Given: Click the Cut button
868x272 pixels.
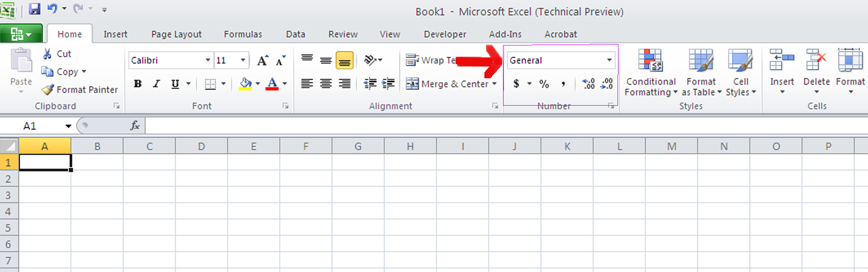Looking at the screenshot, I should point(57,54).
